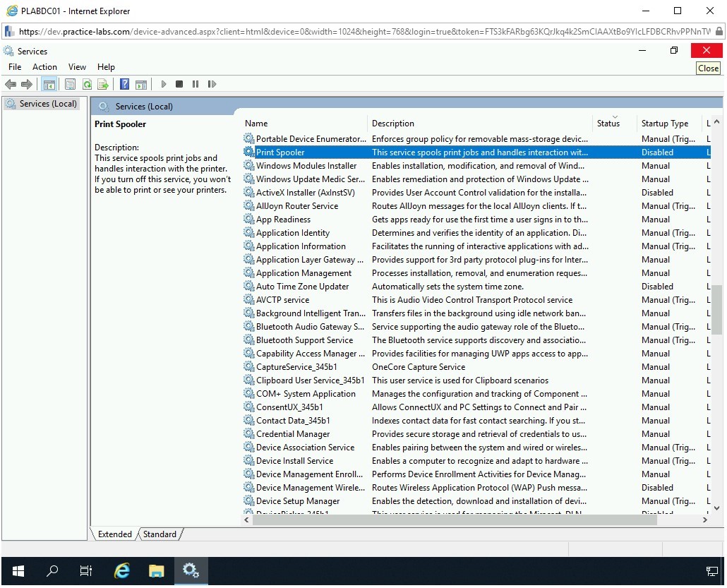727x588 pixels.
Task: Open the View menu
Action: point(77,67)
